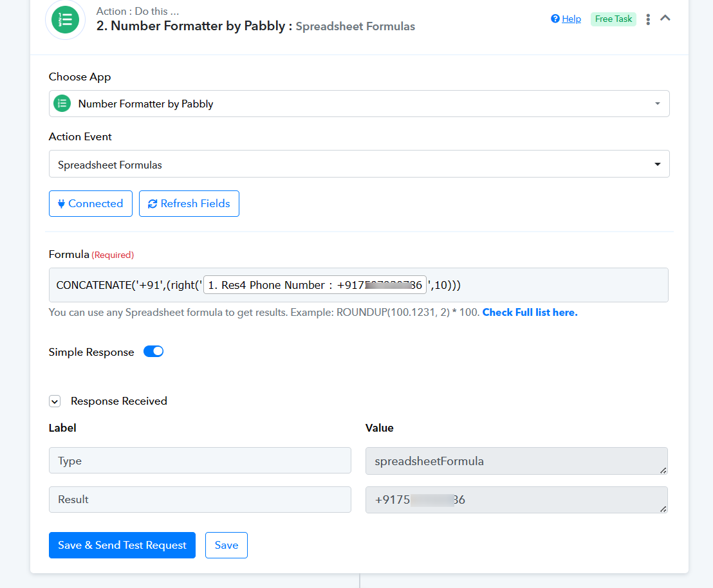Click the Result label field
This screenshot has width=713, height=588.
200,499
